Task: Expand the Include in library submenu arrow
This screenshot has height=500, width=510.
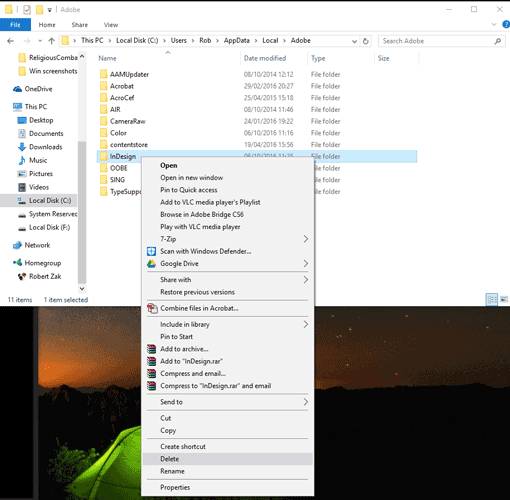Action: tap(305, 324)
